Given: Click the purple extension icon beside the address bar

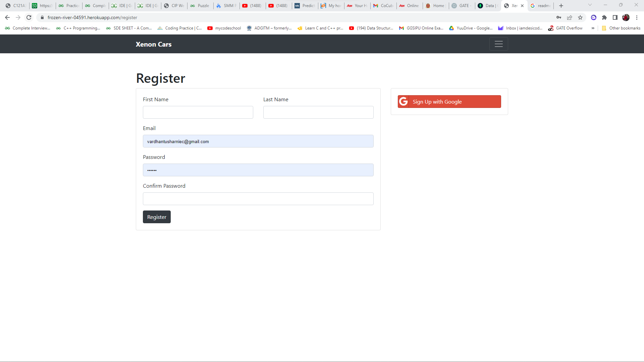Looking at the screenshot, I should (x=594, y=17).
